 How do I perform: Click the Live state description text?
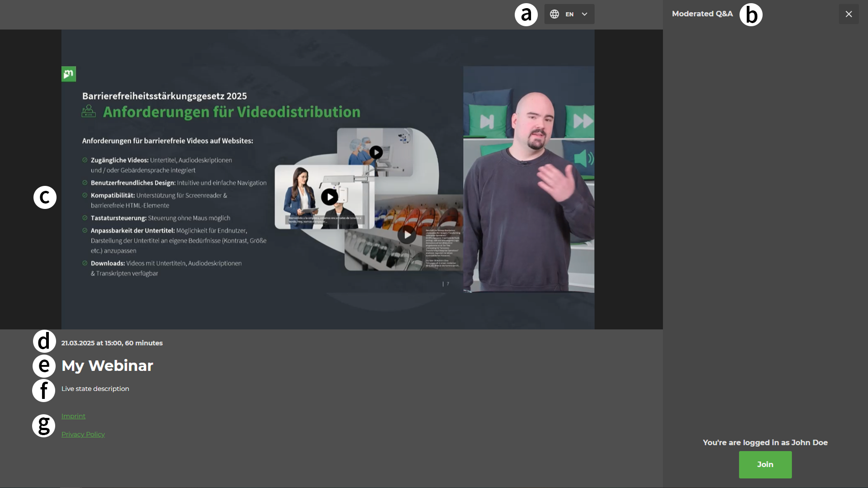click(95, 389)
